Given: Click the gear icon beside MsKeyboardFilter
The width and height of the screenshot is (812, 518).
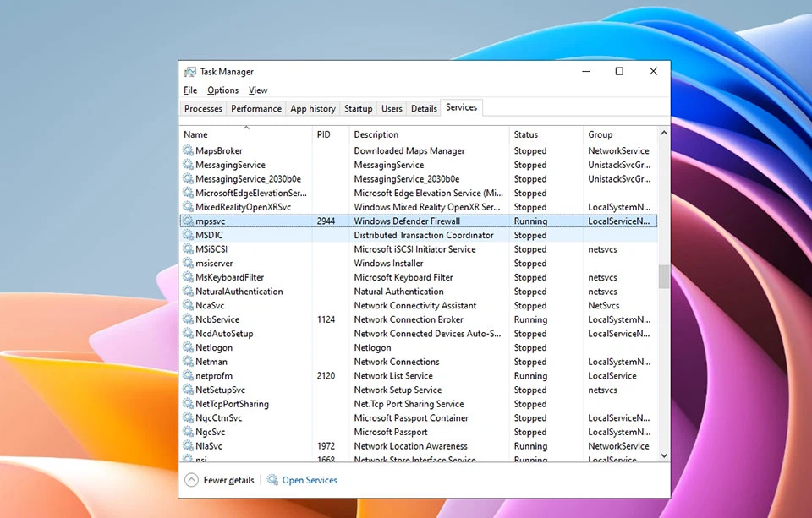Looking at the screenshot, I should [188, 277].
